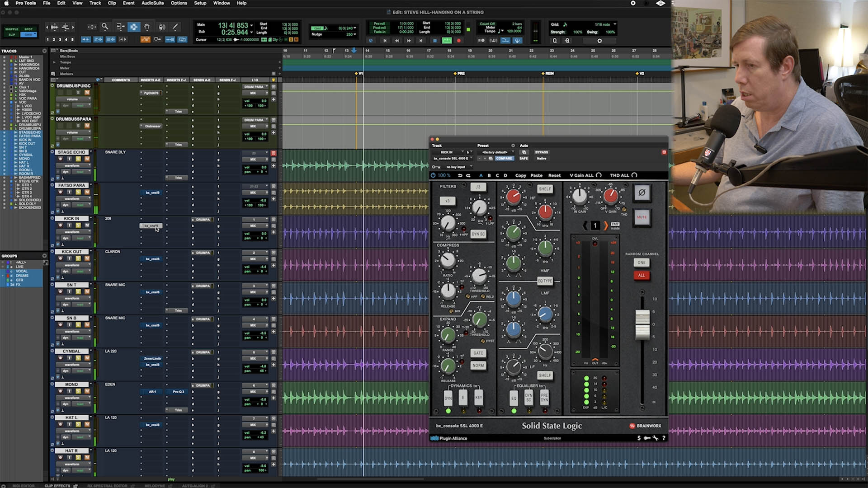Click the Record transport button
The height and width of the screenshot is (488, 868).
459,41
